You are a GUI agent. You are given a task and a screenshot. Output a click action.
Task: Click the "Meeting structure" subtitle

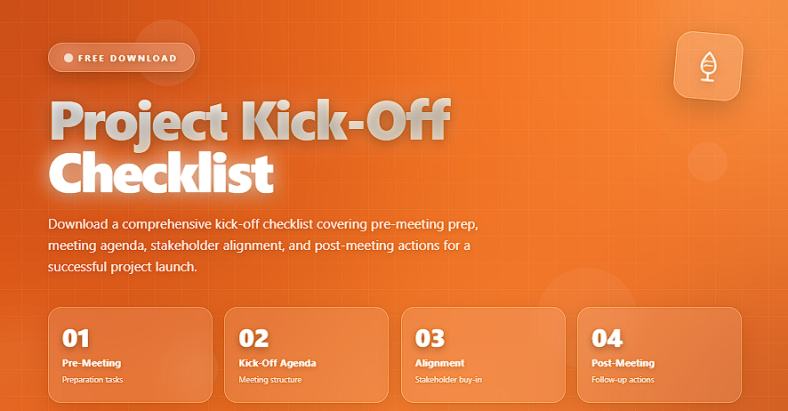click(270, 379)
